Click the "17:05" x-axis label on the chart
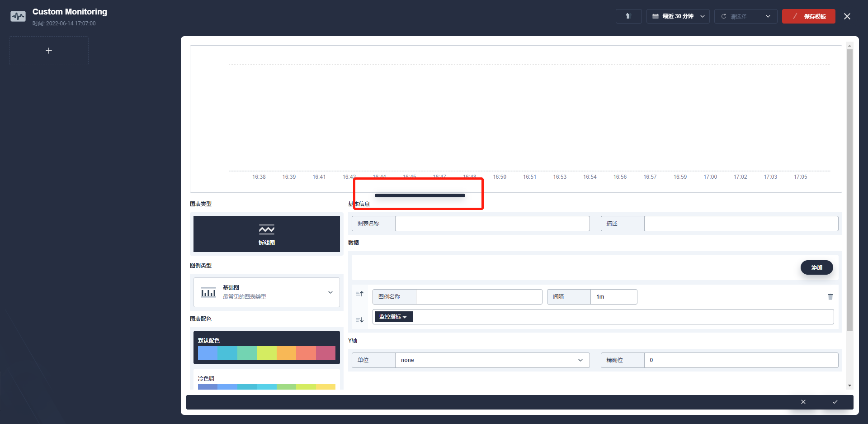Image resolution: width=868 pixels, height=424 pixels. pos(800,177)
